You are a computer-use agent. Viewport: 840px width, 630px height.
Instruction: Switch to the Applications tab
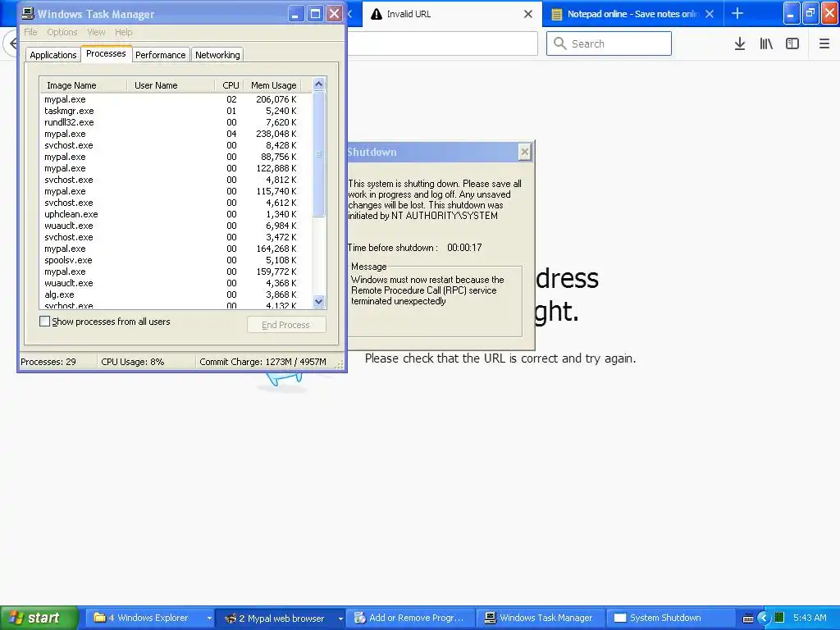[53, 55]
